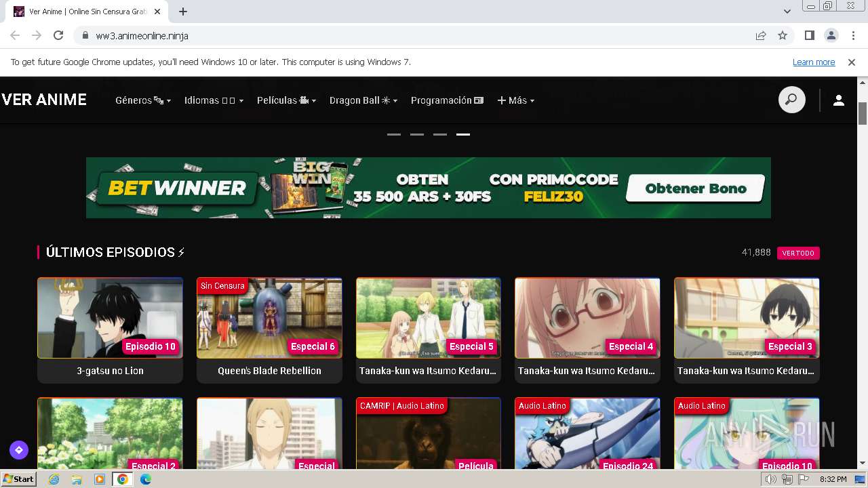Viewport: 868px width, 488px height.
Task: Reload the page with the refresh icon
Action: coord(58,35)
